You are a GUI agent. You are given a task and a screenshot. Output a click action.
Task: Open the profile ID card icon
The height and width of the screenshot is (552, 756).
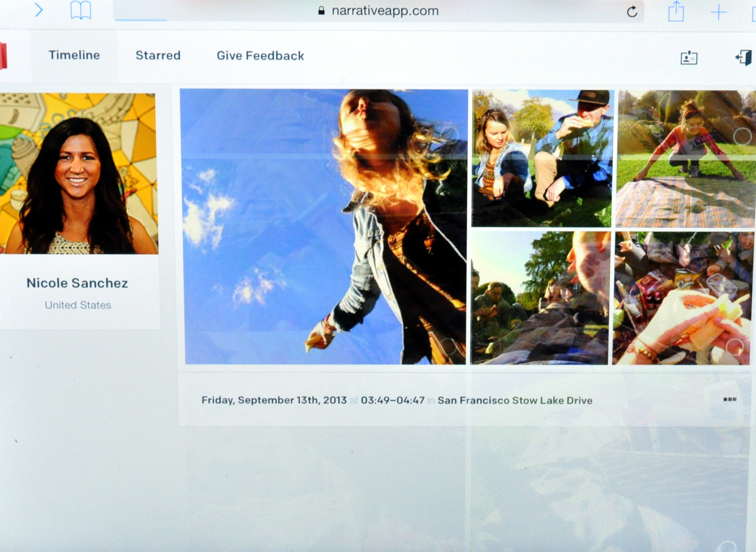click(689, 58)
